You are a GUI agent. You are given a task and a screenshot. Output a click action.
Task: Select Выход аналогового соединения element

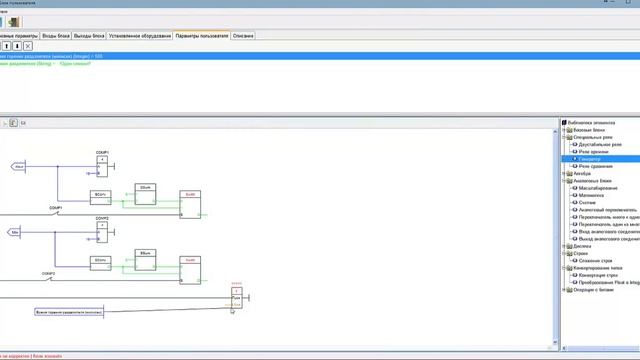[x=609, y=239]
